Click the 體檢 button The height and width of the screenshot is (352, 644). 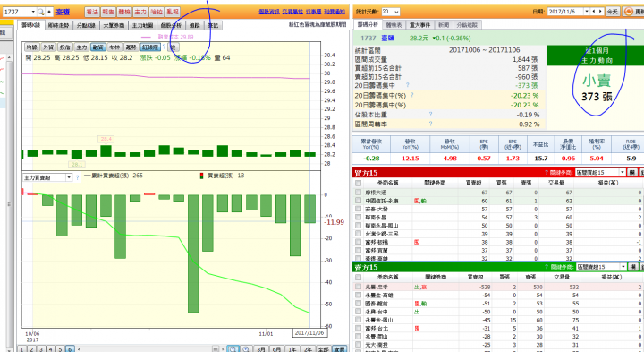[124, 12]
